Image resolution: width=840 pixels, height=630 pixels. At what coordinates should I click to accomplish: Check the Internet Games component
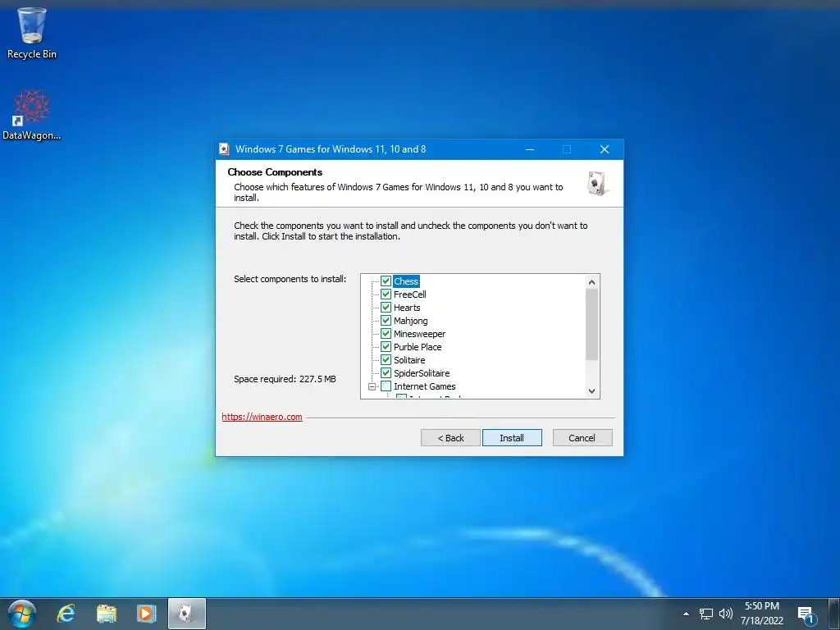tap(386, 386)
